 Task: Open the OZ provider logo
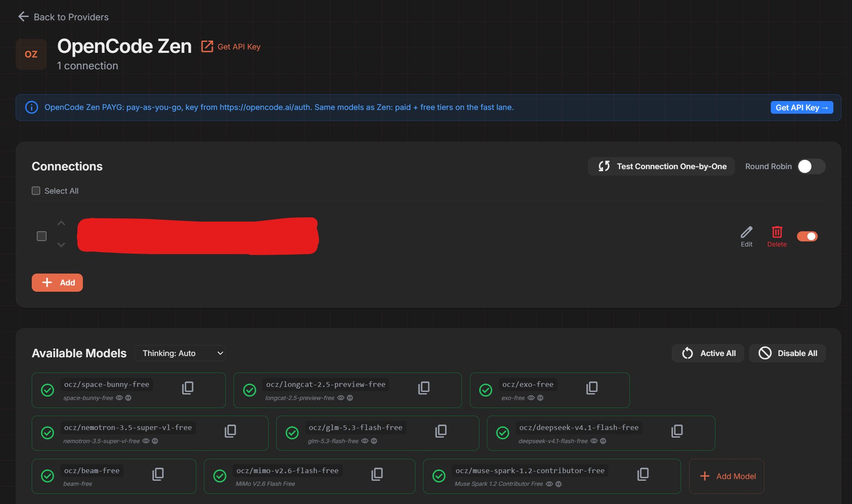pos(31,54)
